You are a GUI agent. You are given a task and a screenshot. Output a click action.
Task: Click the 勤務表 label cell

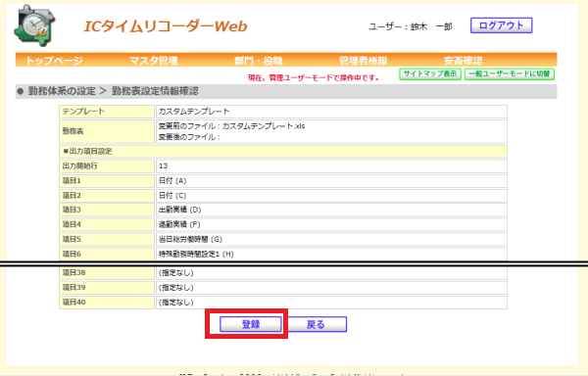[107, 131]
